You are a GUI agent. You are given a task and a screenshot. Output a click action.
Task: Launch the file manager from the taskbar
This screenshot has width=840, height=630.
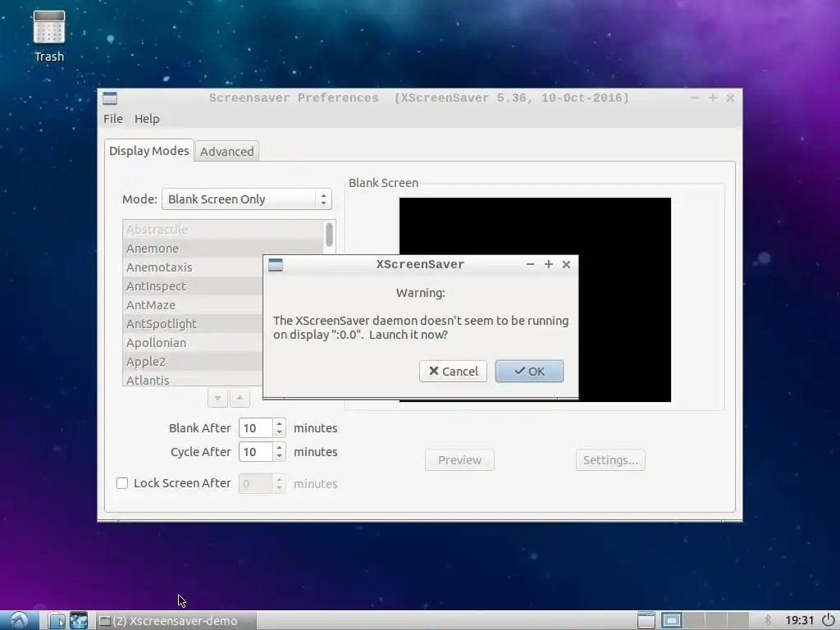pos(57,620)
